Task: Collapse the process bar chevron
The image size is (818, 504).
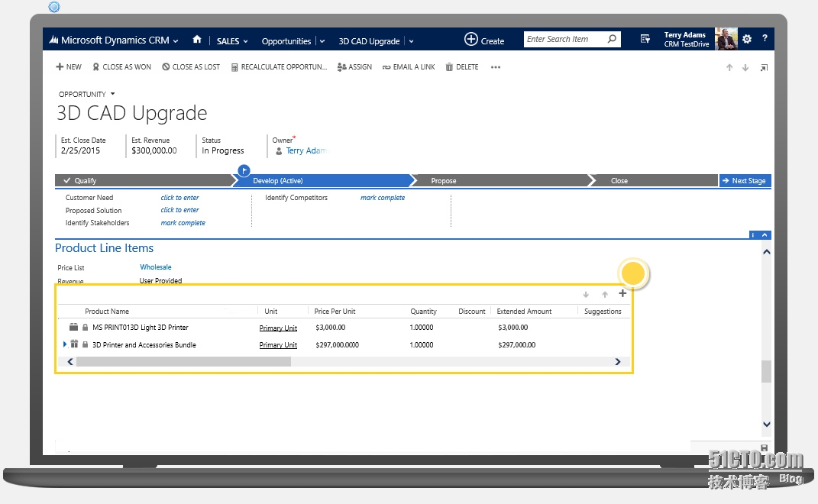Action: point(765,234)
